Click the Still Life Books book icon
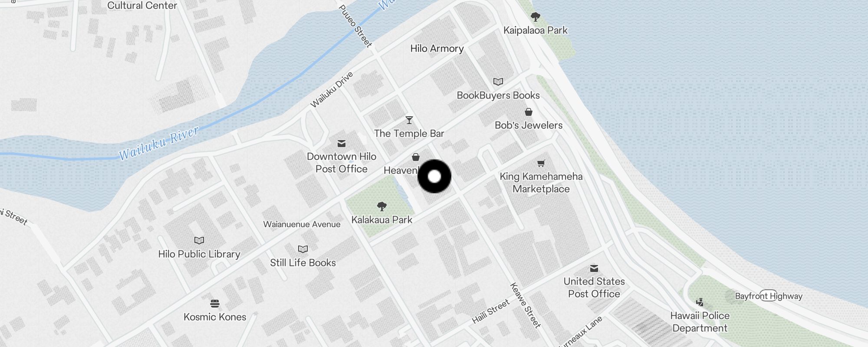868x347 pixels. pos(303,249)
